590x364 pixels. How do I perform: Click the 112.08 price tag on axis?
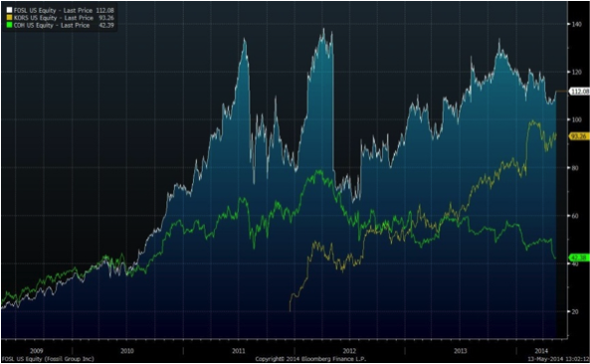click(x=579, y=91)
